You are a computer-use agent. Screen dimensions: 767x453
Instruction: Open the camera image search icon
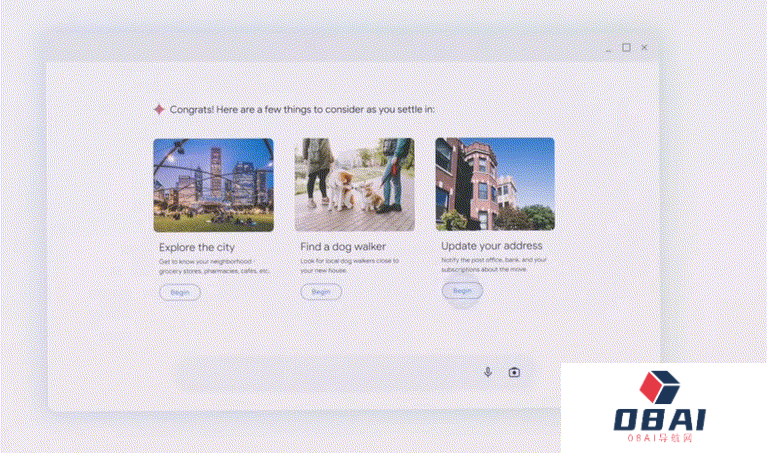[514, 372]
